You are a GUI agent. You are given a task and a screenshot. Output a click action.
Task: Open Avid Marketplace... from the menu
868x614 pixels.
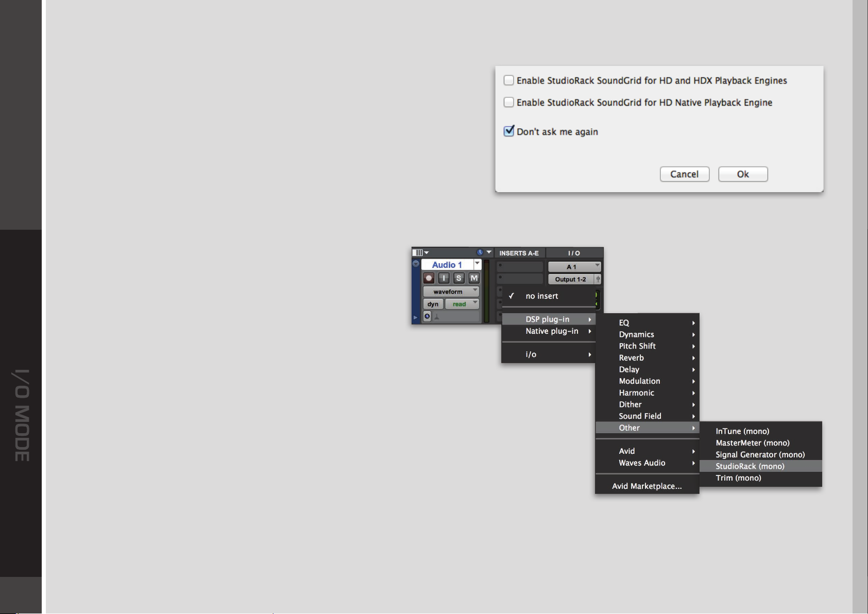click(648, 486)
